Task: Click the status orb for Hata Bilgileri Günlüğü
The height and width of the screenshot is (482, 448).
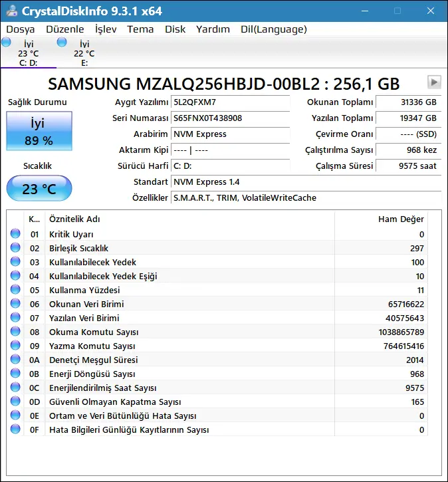Action: (x=15, y=429)
